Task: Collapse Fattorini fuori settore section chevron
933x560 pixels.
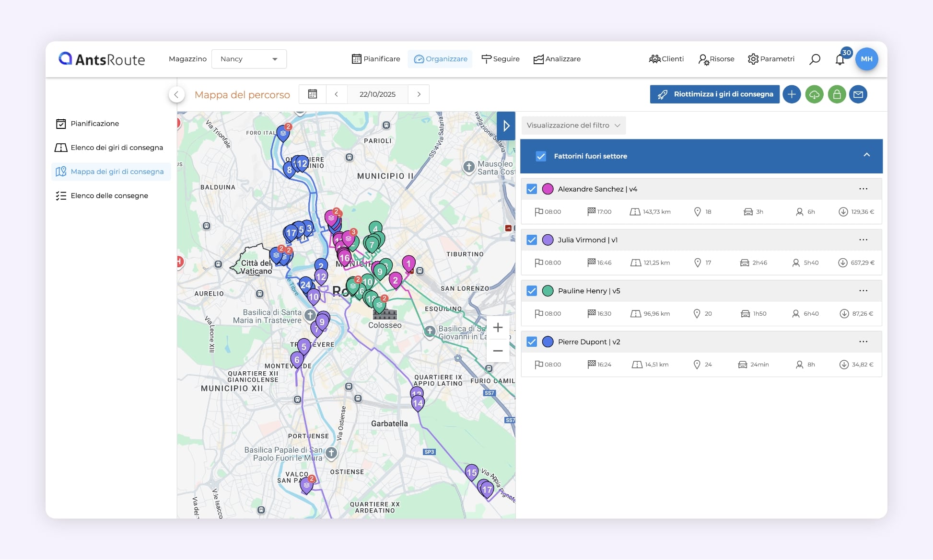Action: pyautogui.click(x=866, y=155)
